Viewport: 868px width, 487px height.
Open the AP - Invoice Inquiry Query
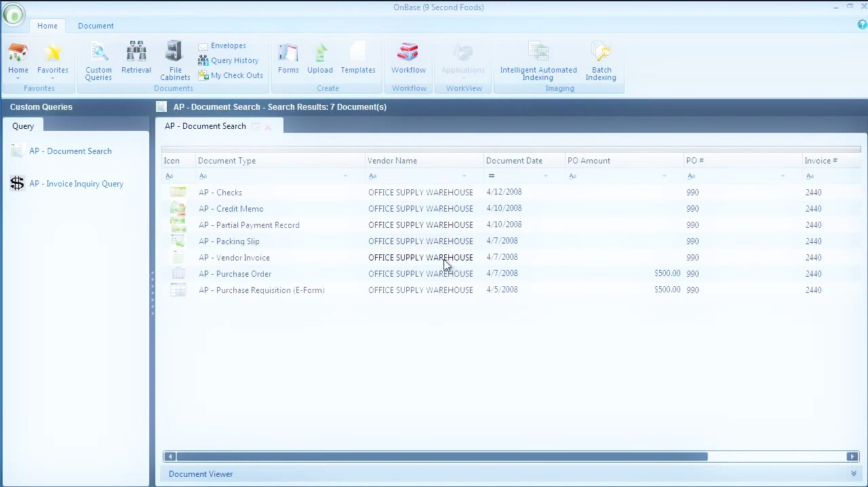(76, 184)
